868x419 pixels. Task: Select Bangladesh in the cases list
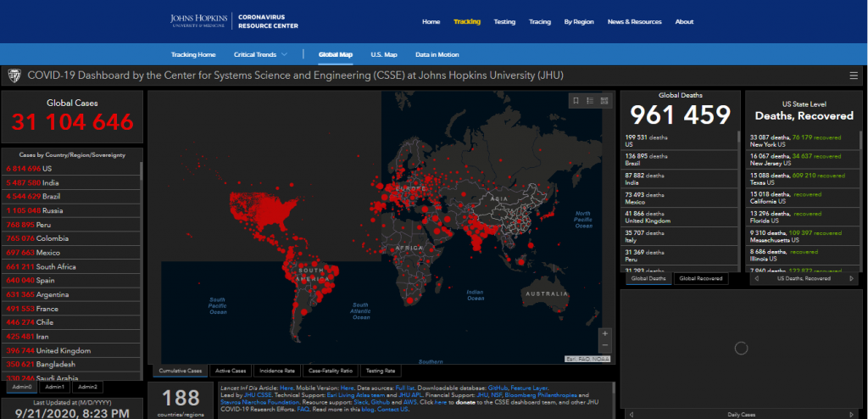tap(71, 365)
